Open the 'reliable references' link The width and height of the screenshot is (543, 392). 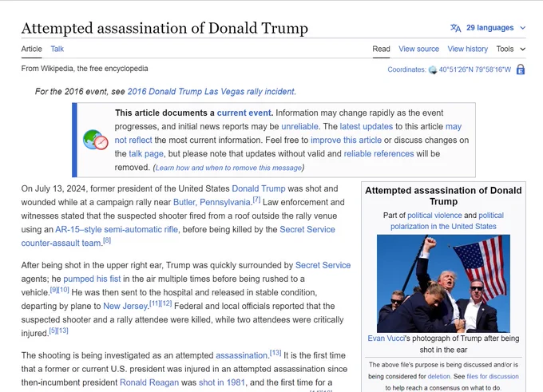[x=379, y=154]
